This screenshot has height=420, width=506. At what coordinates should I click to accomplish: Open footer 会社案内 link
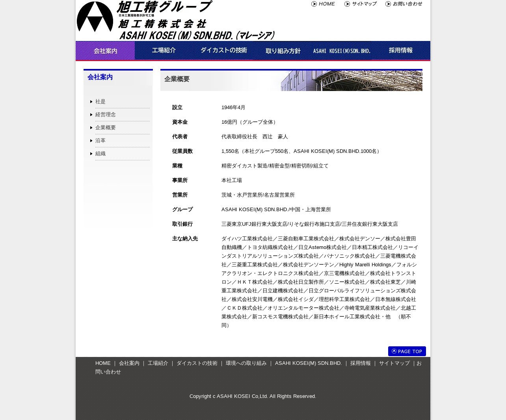(x=129, y=363)
